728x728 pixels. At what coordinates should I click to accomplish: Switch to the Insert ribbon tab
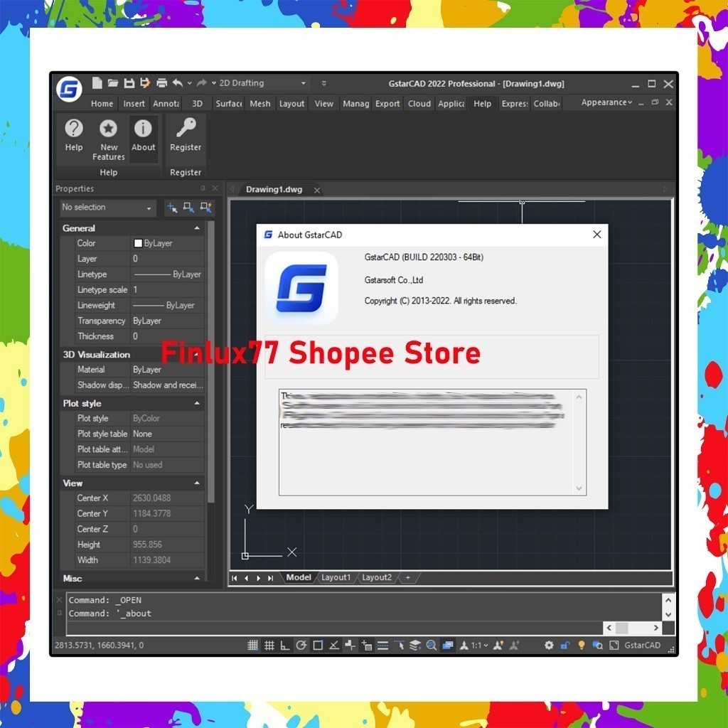click(x=134, y=104)
